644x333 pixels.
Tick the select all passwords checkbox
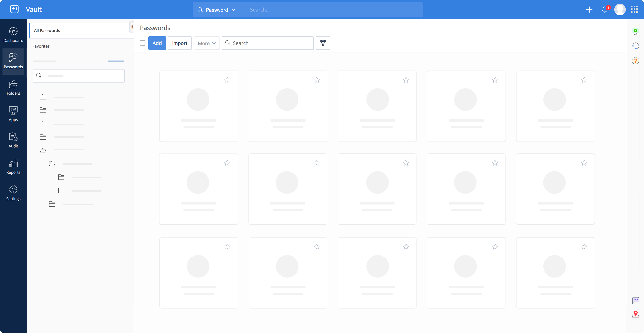coord(142,43)
